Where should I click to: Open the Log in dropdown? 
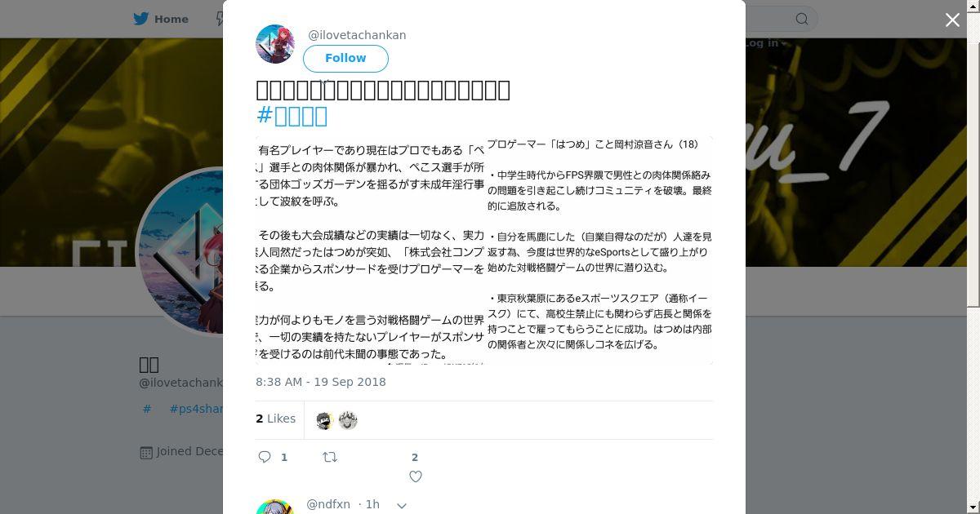(764, 43)
